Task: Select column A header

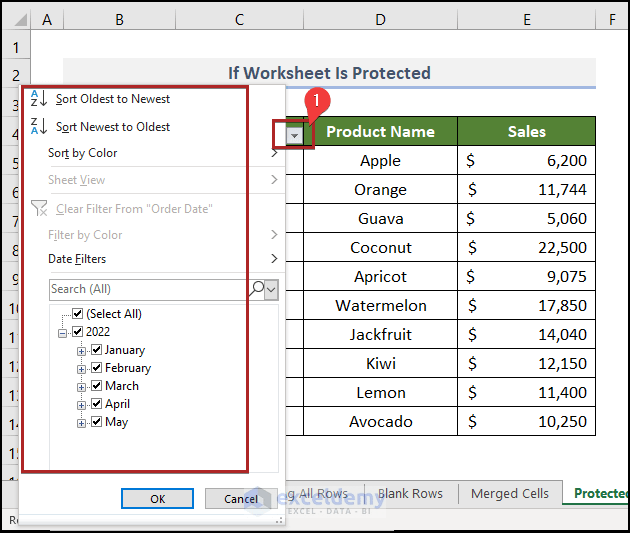Action: coord(47,19)
